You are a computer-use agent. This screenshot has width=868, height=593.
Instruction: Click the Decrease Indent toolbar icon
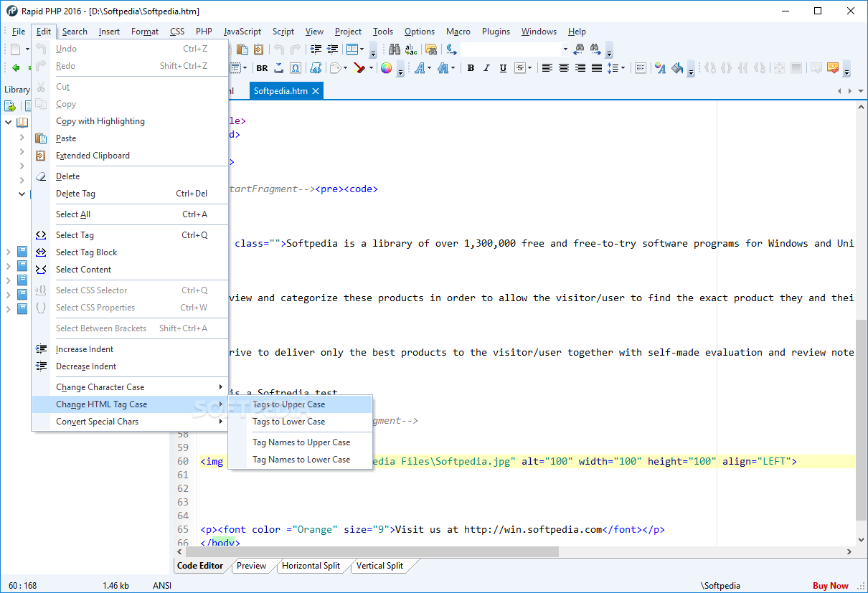tap(332, 49)
